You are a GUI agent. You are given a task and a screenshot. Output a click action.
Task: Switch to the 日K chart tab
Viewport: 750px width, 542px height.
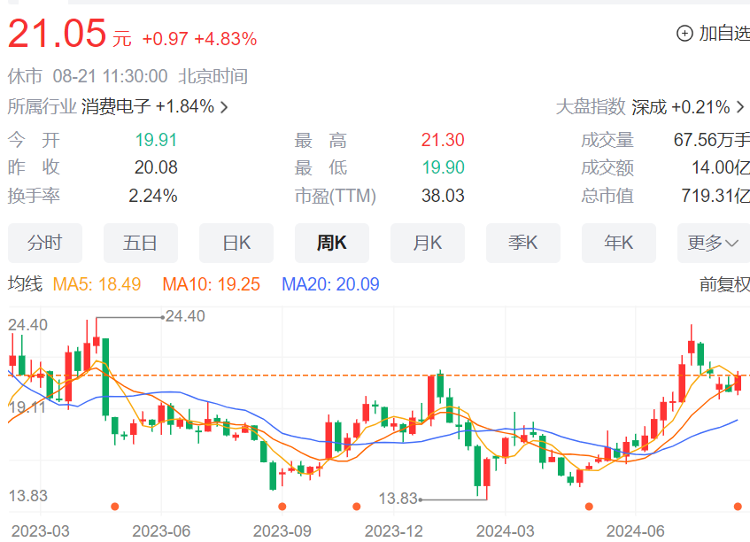click(236, 243)
